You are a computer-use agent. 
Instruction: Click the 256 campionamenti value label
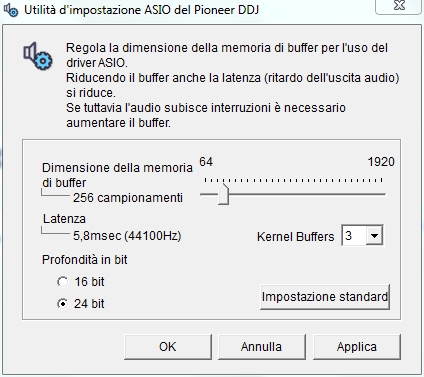point(128,198)
